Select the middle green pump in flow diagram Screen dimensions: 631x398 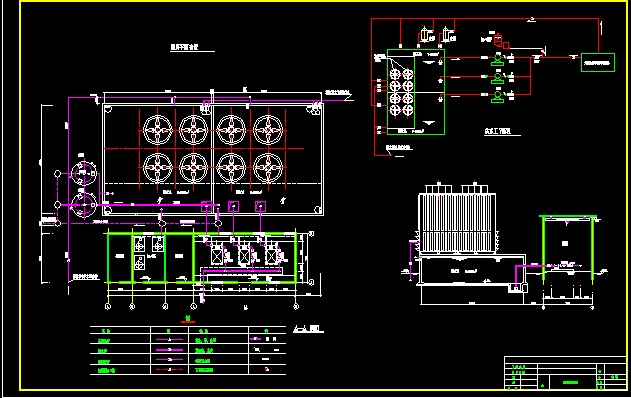coord(498,77)
